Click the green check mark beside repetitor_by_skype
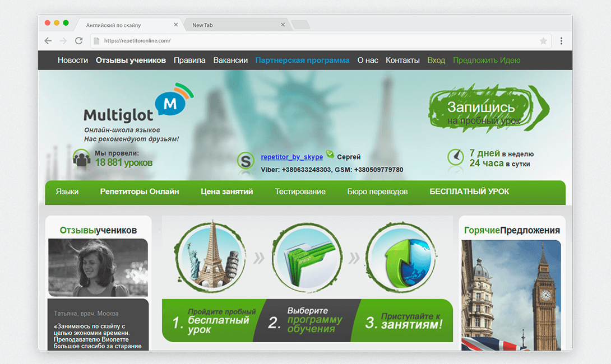 [330, 154]
